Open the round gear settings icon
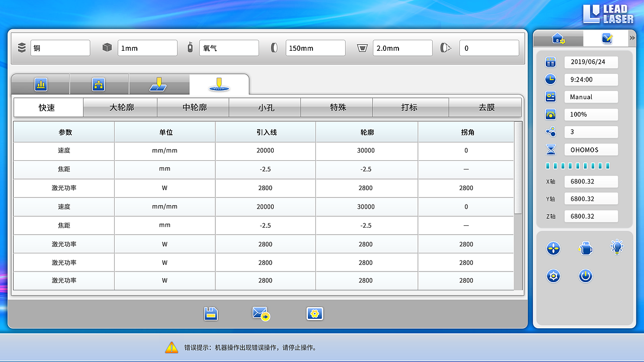Screen dimensions: 644x362 coord(553,276)
